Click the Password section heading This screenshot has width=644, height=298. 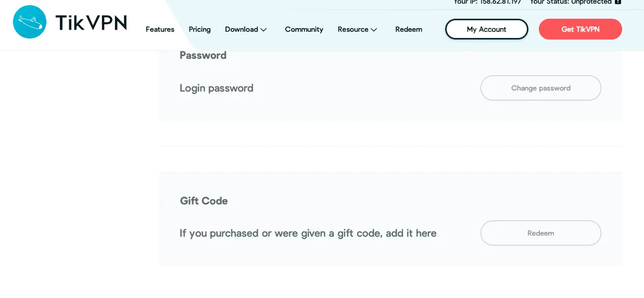[x=203, y=55]
